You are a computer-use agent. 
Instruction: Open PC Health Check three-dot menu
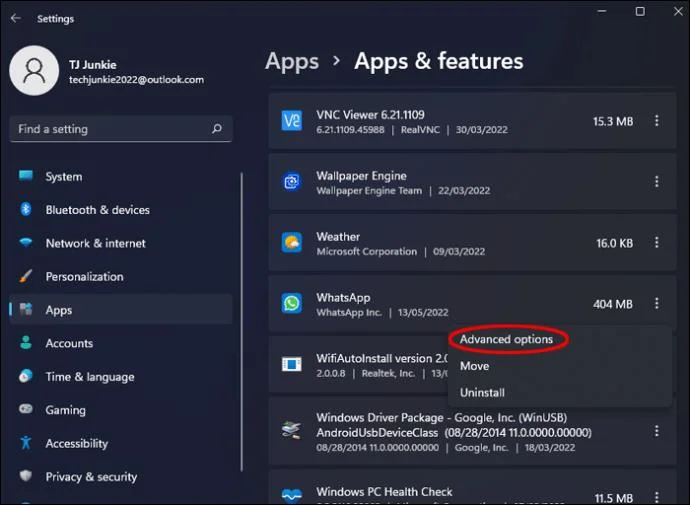click(x=656, y=497)
